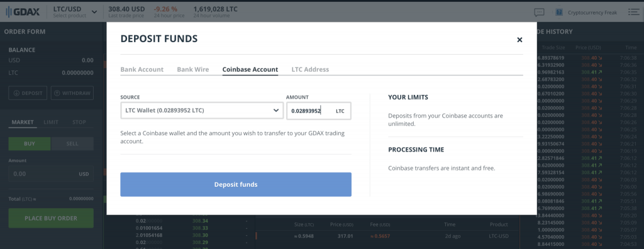Image resolution: width=644 pixels, height=249 pixels.
Task: Open the hamburger menu icon in header
Action: tap(634, 13)
